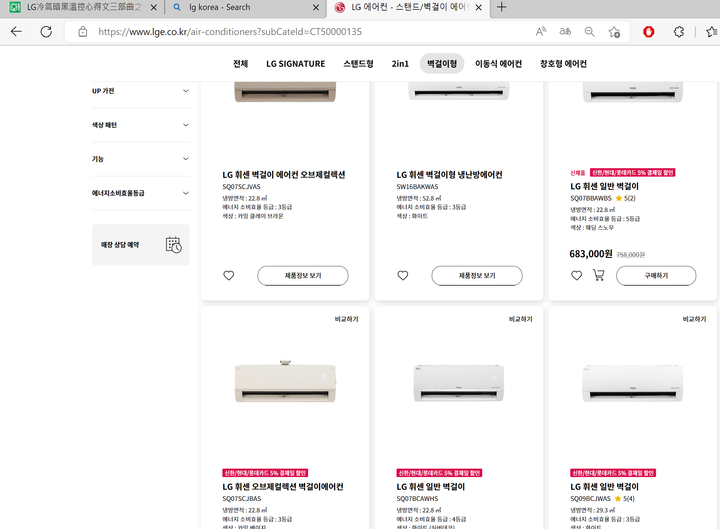
Task: Open LG 휘센 오브제컬렉션 벽걸이에어컨 product title
Action: 283,487
